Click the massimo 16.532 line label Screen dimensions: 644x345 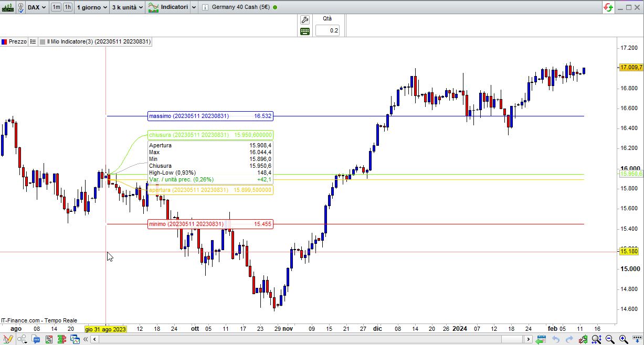(210, 116)
